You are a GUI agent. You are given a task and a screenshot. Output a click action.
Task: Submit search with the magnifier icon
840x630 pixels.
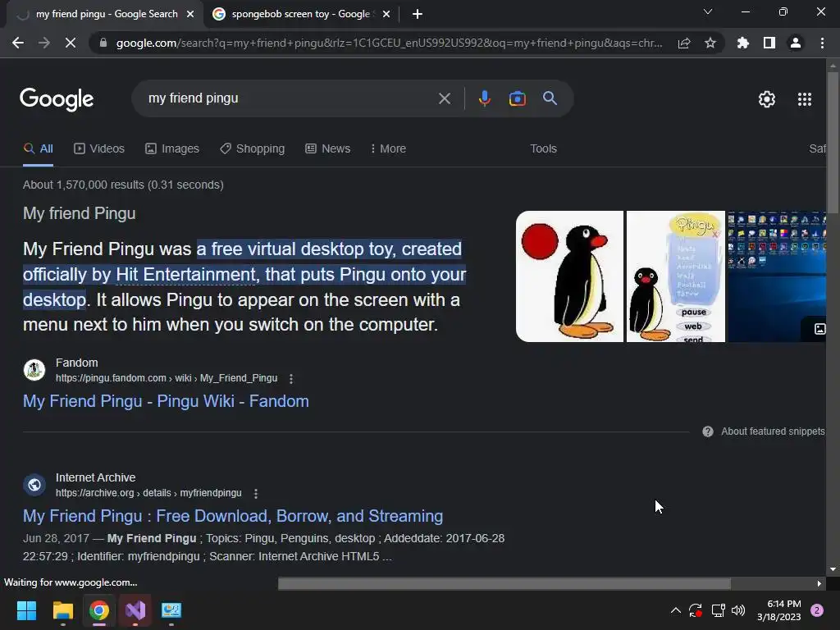550,98
